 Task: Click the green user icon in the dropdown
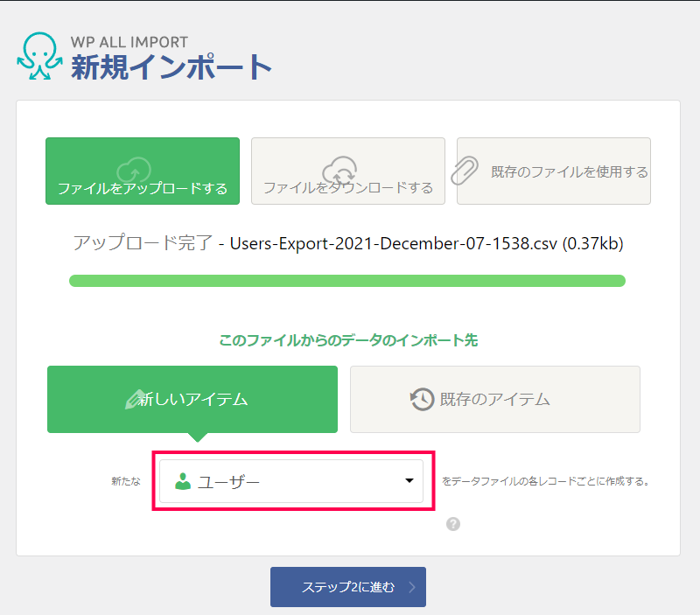tap(183, 481)
